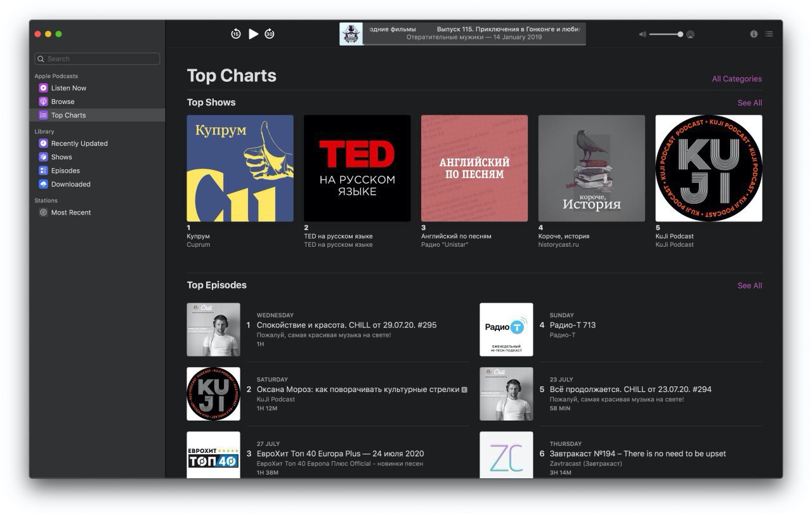Image resolution: width=812 pixels, height=517 pixels.
Task: Click the Top Episodes section heading
Action: (216, 285)
